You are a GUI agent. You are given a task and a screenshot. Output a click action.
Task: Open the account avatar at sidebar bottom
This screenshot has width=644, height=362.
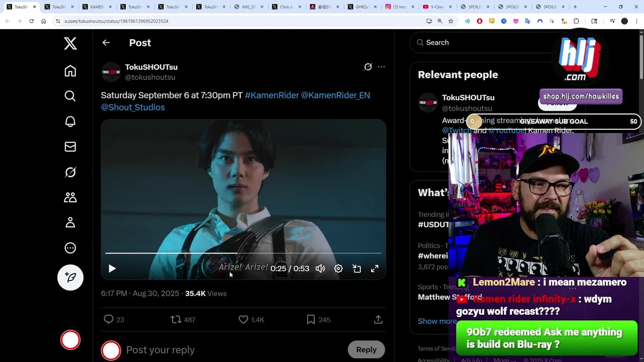pyautogui.click(x=70, y=340)
